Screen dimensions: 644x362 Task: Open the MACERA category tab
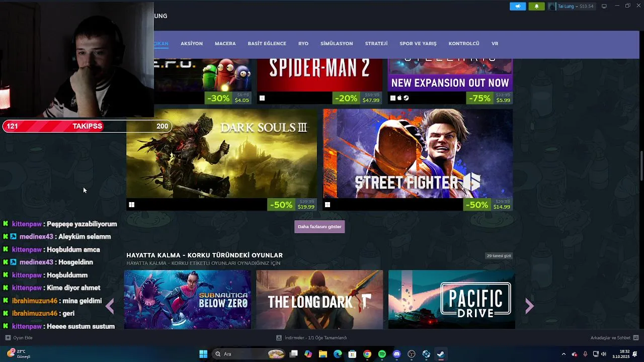tap(225, 44)
